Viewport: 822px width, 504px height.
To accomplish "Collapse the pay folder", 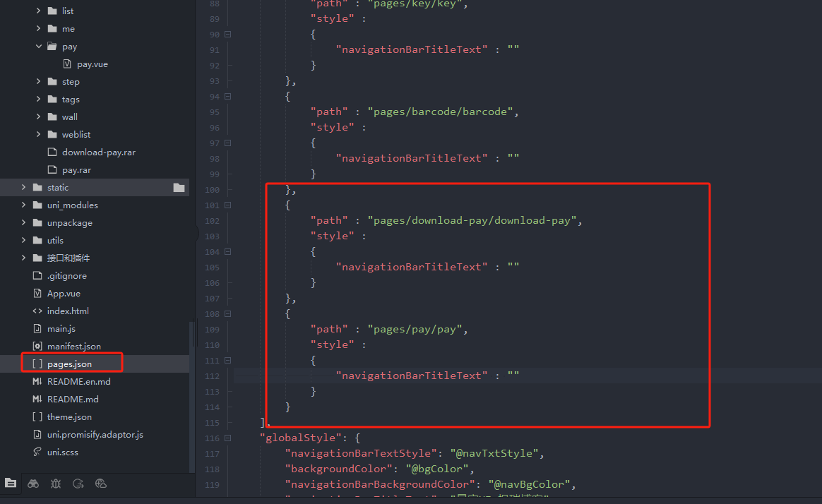I will (39, 47).
